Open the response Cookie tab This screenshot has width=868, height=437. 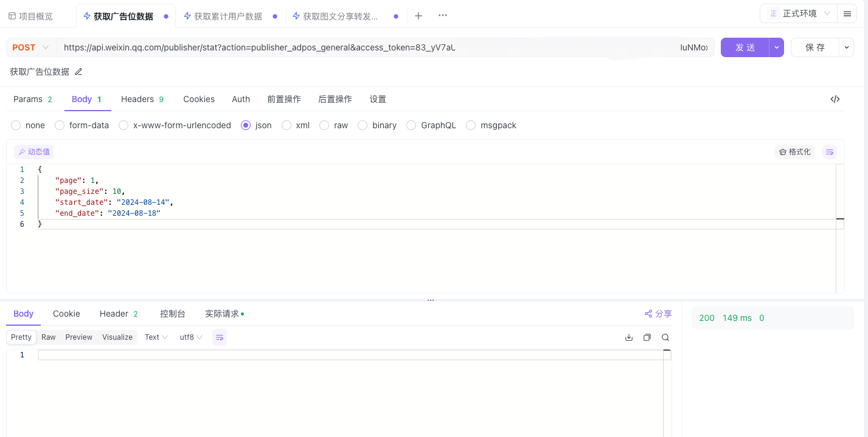(66, 314)
